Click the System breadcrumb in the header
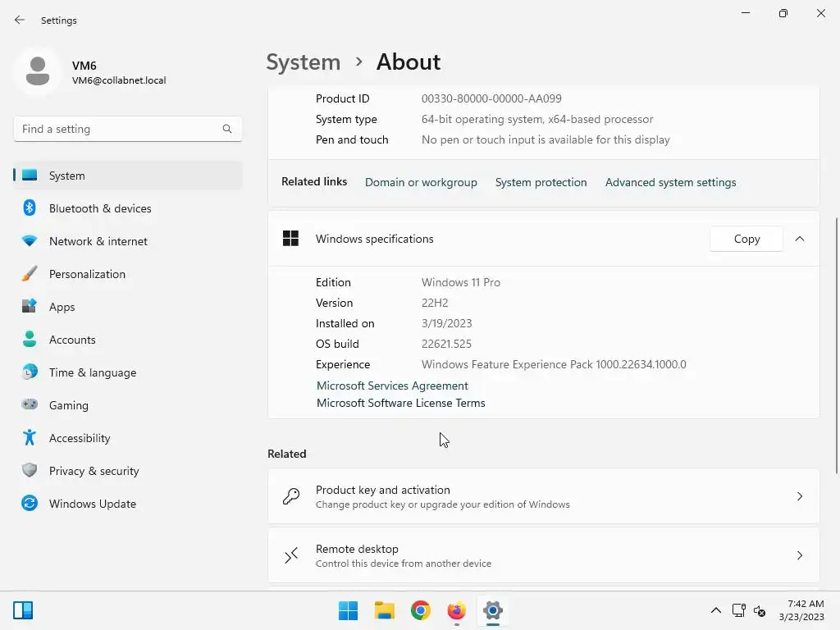Screen dimensions: 840x630 pyautogui.click(x=304, y=62)
